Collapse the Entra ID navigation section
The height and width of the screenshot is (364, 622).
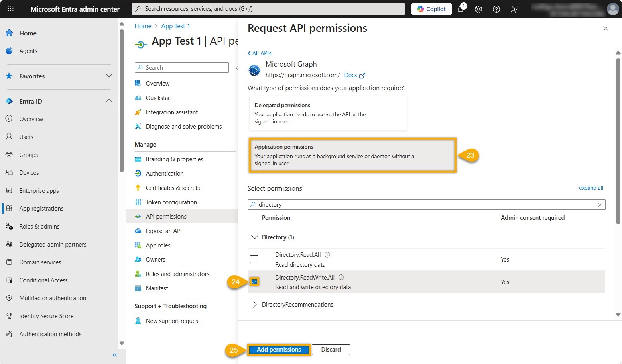coord(108,101)
